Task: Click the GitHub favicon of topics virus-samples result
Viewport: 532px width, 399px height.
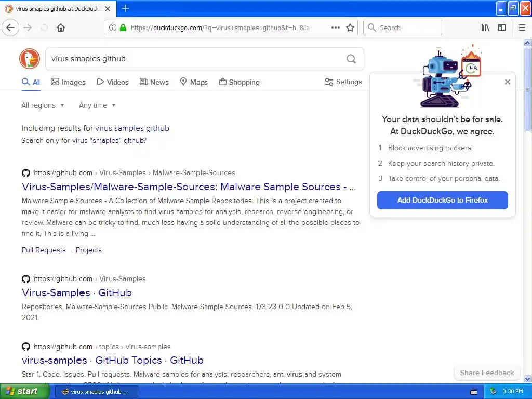Action: 26,347
